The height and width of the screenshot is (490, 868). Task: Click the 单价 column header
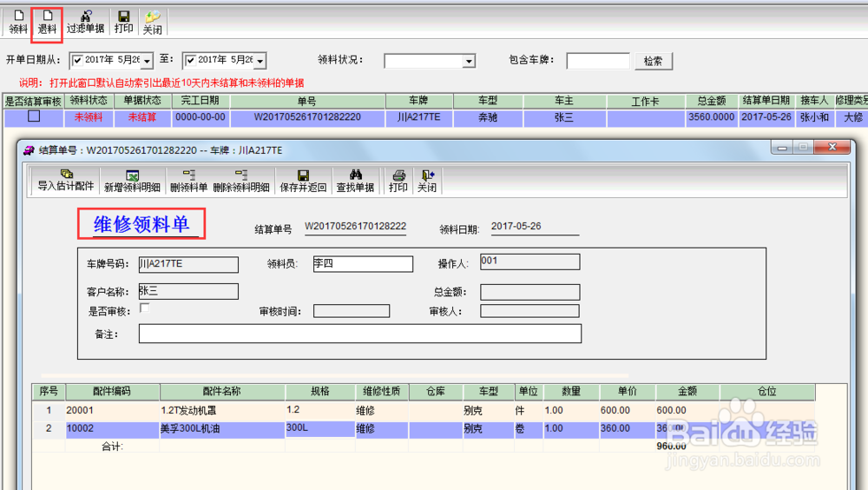(x=628, y=391)
